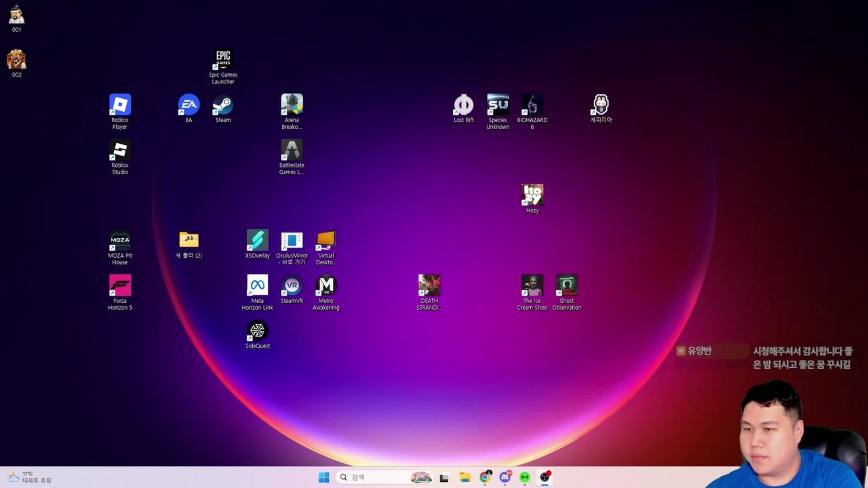Open the Epic Games Launcher shortcut

pos(223,60)
